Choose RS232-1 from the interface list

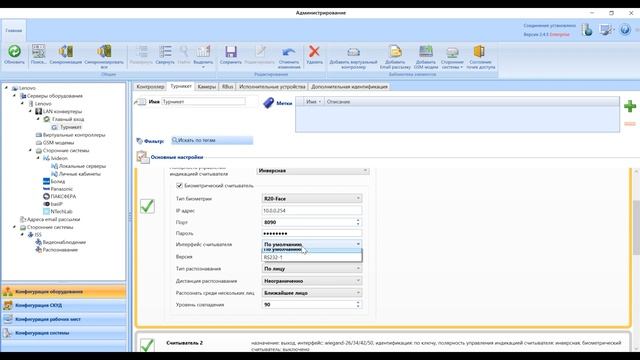click(311, 258)
